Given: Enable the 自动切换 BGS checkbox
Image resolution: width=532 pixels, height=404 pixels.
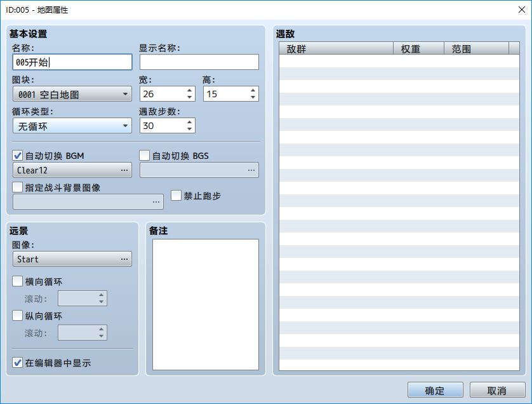Looking at the screenshot, I should coord(145,156).
